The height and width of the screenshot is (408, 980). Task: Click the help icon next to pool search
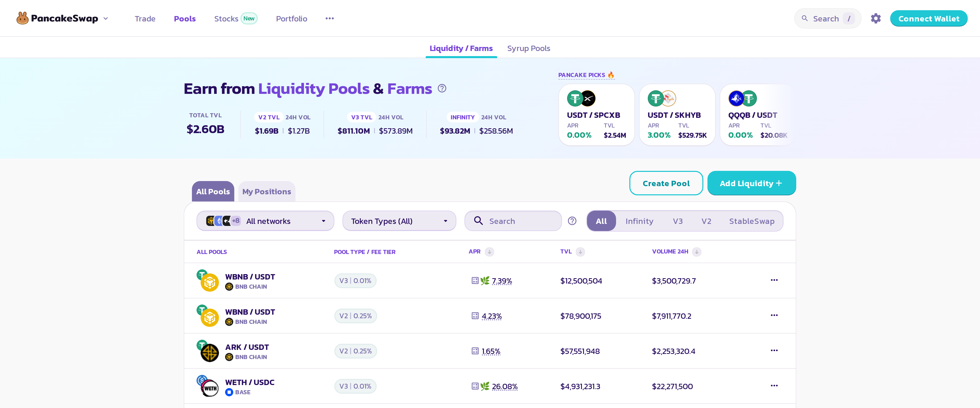point(572,221)
